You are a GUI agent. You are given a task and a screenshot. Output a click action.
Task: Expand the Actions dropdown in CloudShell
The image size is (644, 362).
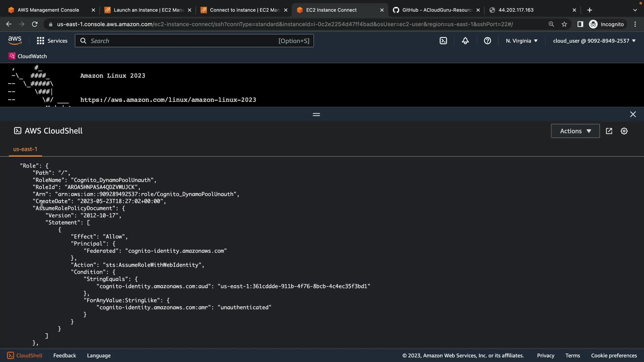tap(575, 131)
